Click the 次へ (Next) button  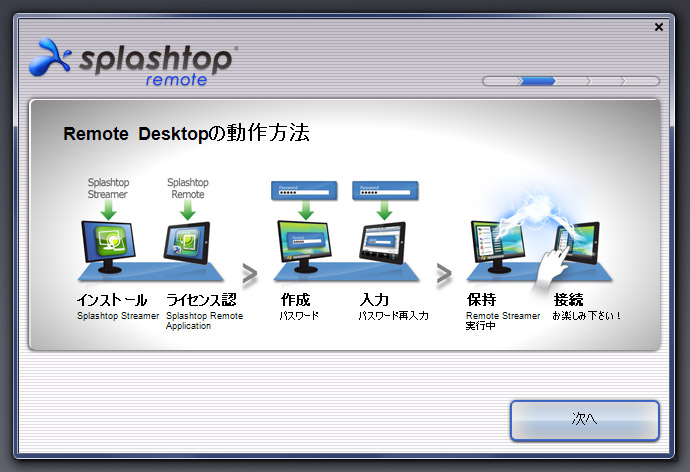tap(584, 420)
